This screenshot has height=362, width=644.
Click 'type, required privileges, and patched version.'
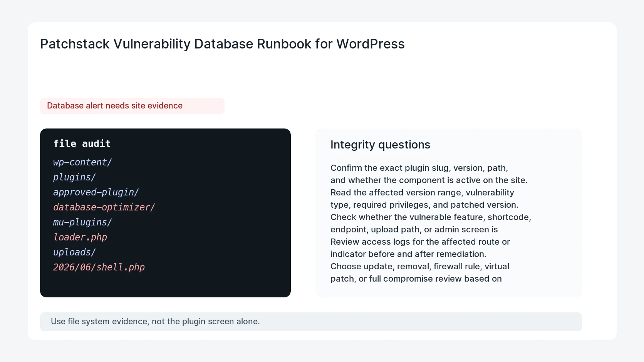tap(424, 205)
